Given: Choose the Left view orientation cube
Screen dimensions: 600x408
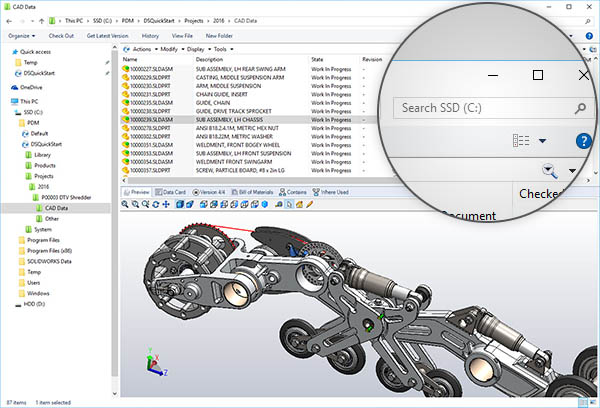Looking at the screenshot, I should pos(224,204).
